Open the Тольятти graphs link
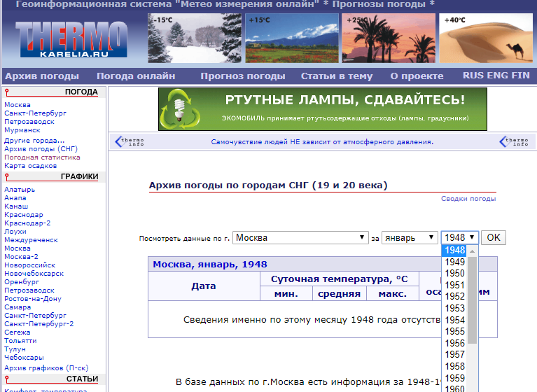 tap(20, 341)
